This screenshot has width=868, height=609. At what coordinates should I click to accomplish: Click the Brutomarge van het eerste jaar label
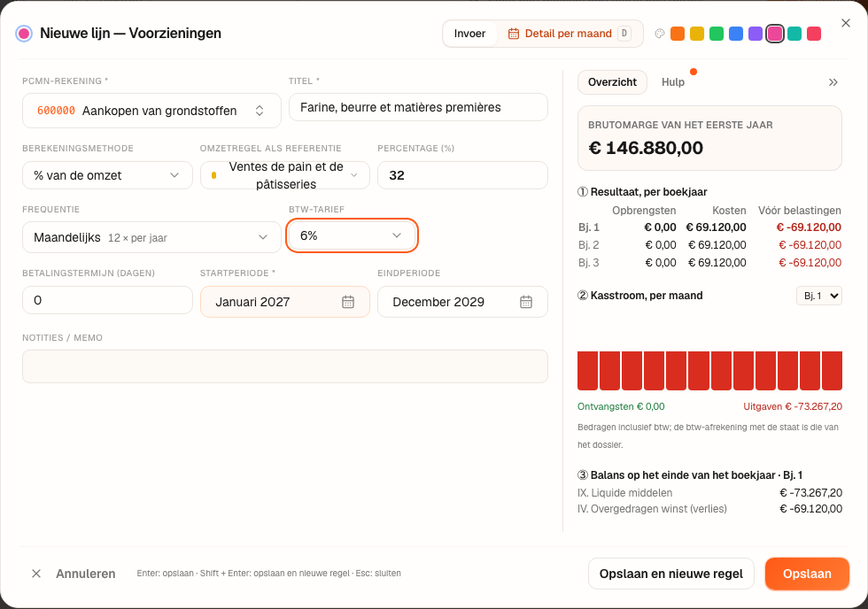(680, 125)
